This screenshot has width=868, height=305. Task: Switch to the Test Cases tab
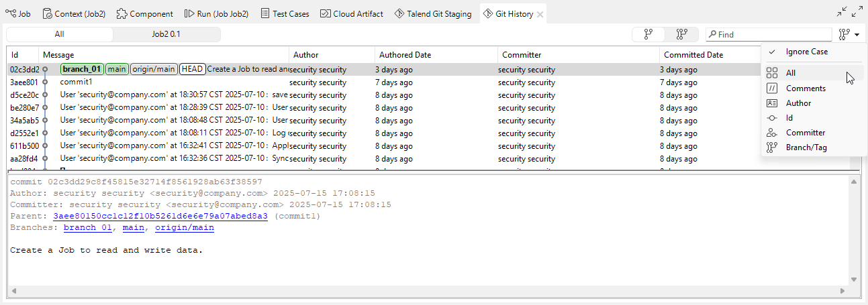click(285, 13)
